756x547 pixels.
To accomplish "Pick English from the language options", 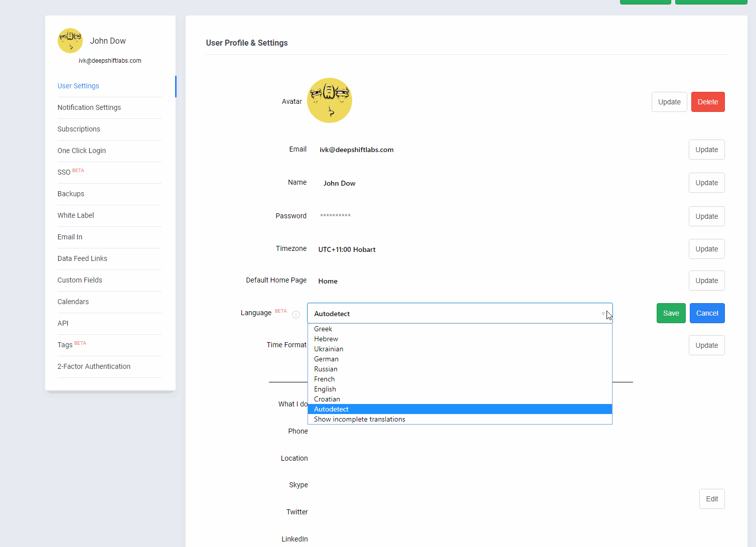I will 325,389.
